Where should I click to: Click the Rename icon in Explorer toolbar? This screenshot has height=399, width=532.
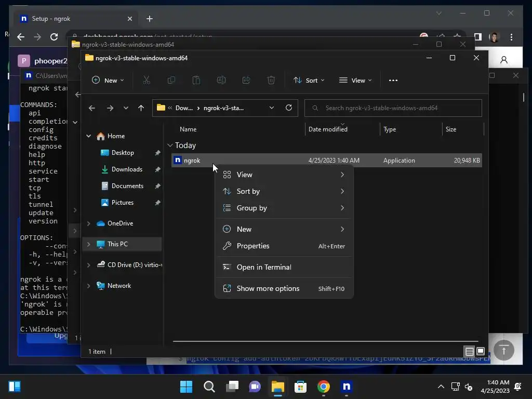point(221,81)
